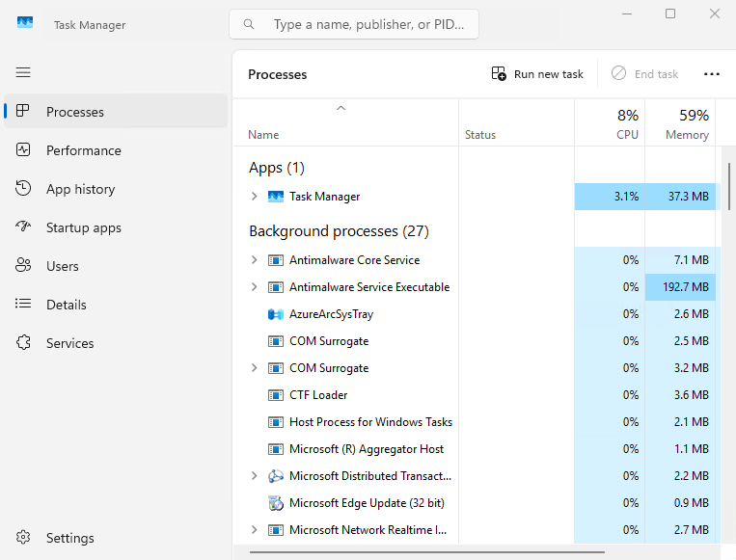Click the Details list icon

[x=23, y=304]
